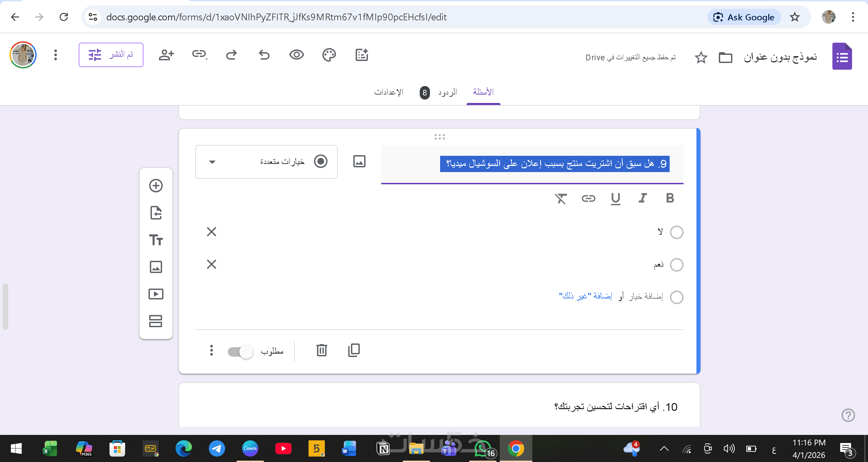Image resolution: width=868 pixels, height=462 pixels.
Task: Switch to the الإعدادات settings tab
Action: pyautogui.click(x=389, y=92)
